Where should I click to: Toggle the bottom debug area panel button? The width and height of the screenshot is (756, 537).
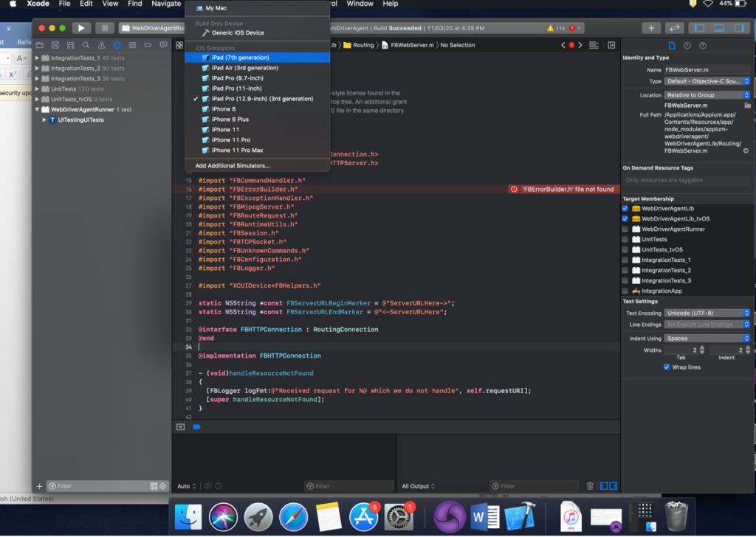(719, 28)
